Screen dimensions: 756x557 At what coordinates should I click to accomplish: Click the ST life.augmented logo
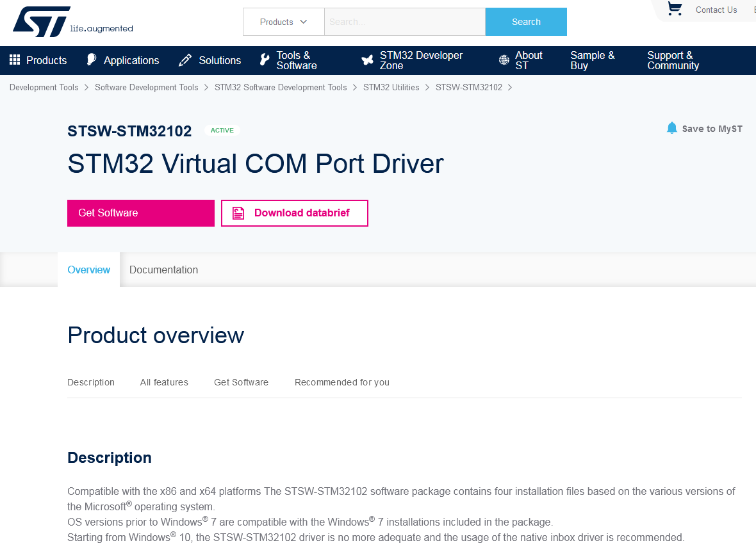(73, 22)
